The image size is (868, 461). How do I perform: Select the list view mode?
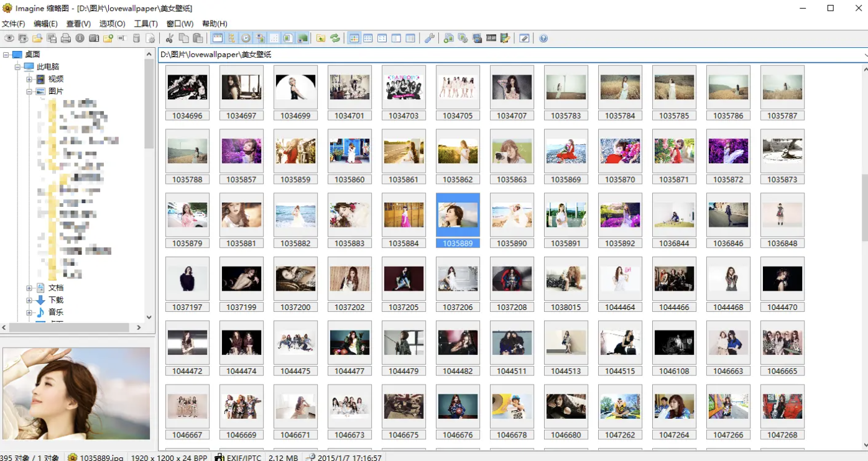(x=396, y=39)
